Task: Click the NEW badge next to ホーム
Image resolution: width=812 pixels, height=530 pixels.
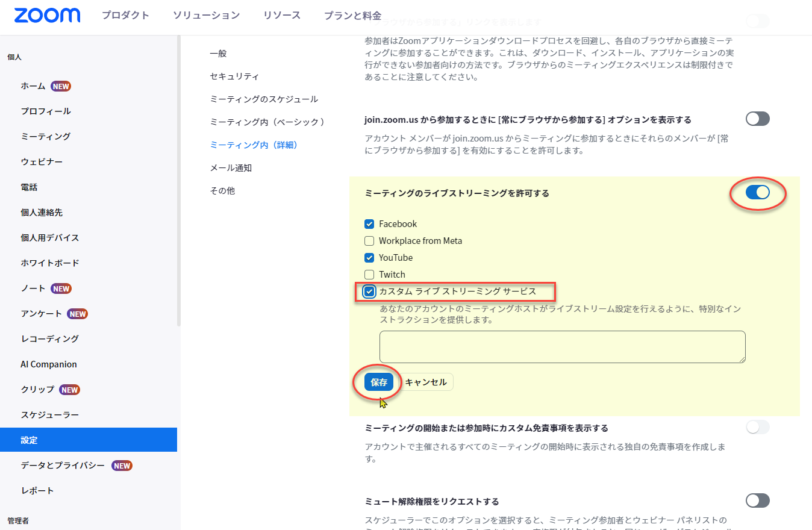Action: point(61,86)
